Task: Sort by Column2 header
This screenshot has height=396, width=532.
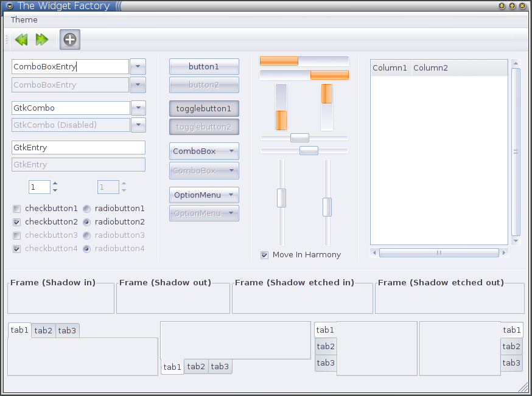Action: coord(460,68)
